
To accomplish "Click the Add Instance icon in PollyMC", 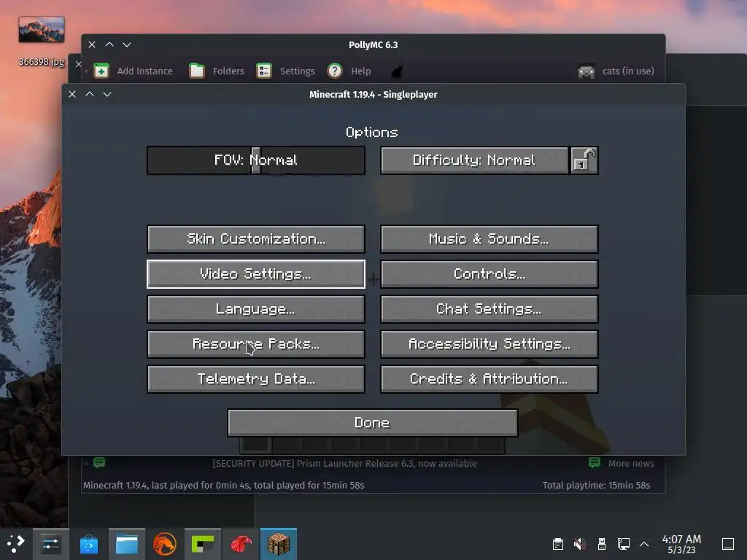I will click(x=101, y=71).
